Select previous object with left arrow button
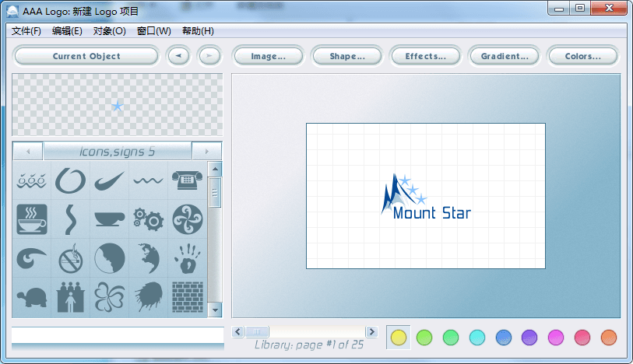The height and width of the screenshot is (364, 633). tap(179, 56)
